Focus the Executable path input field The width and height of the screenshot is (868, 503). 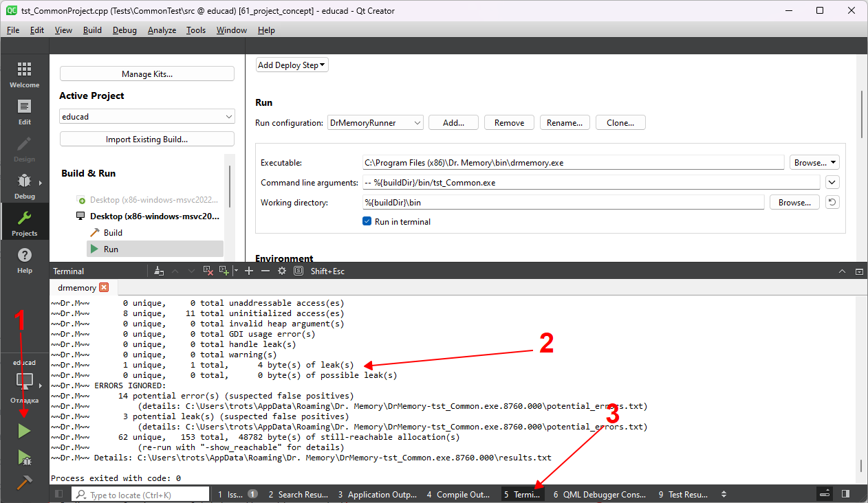(x=574, y=163)
